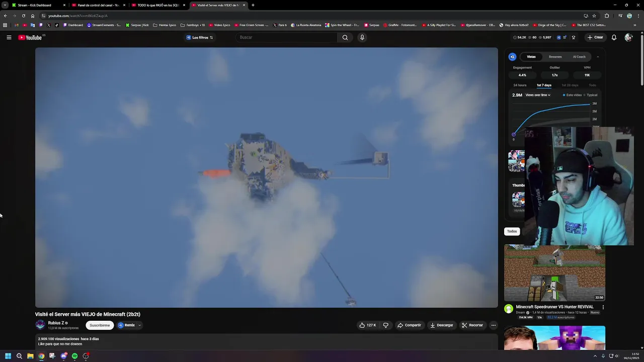This screenshot has height=362, width=644.
Task: Bookmark this page with the star
Action: pos(594,16)
